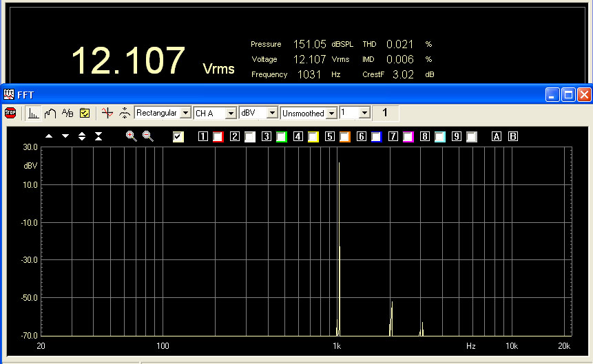
Task: Enable trace 3 green checkbox
Action: click(x=281, y=137)
